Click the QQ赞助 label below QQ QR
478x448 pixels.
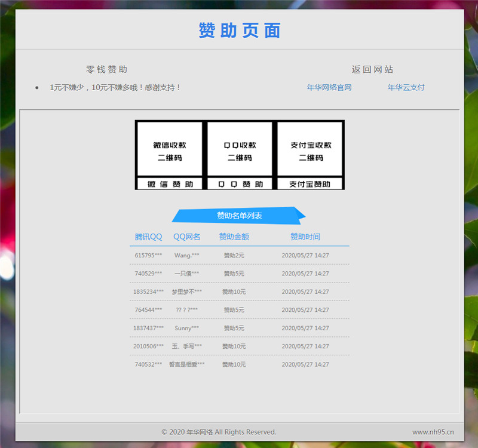(239, 183)
